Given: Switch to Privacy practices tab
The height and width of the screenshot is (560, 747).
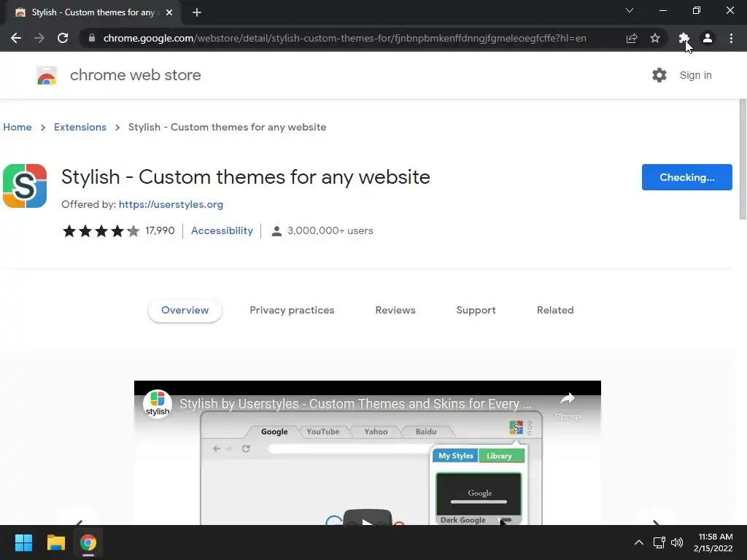Looking at the screenshot, I should tap(292, 310).
